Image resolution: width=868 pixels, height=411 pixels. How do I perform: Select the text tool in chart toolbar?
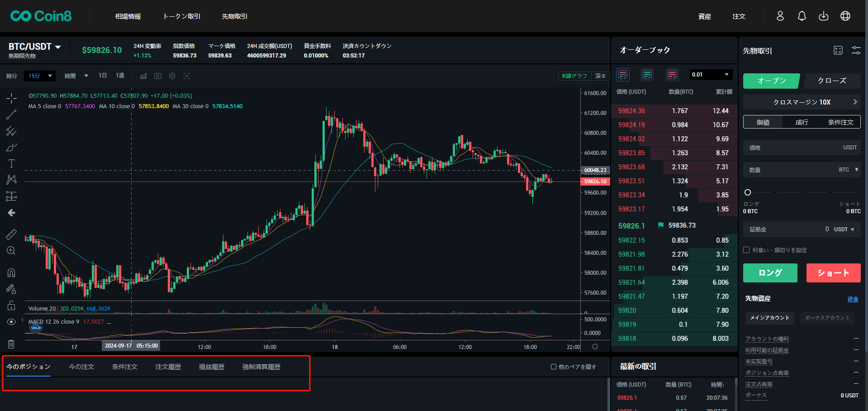pos(11,163)
